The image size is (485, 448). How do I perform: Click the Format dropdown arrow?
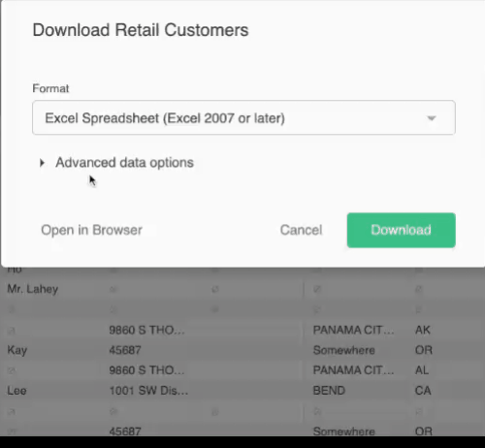[432, 118]
